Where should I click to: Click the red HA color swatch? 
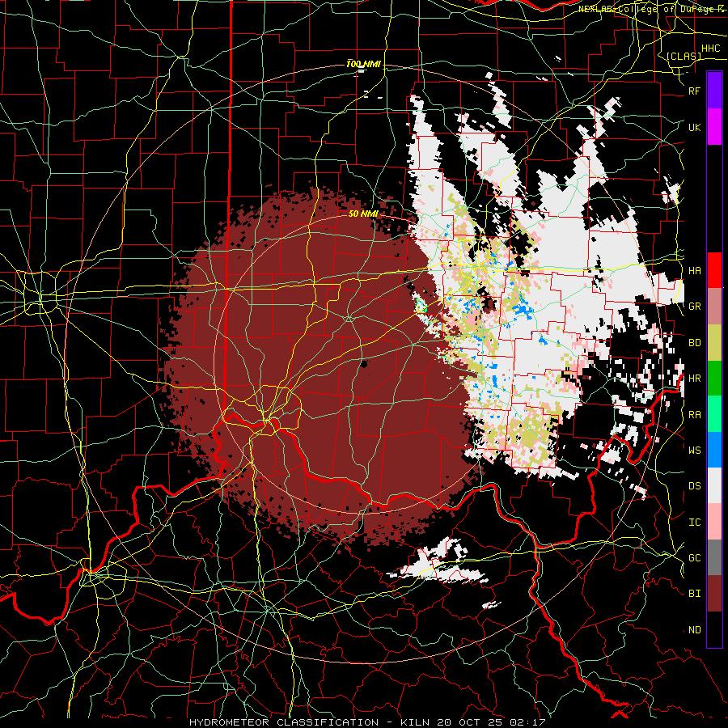point(714,270)
